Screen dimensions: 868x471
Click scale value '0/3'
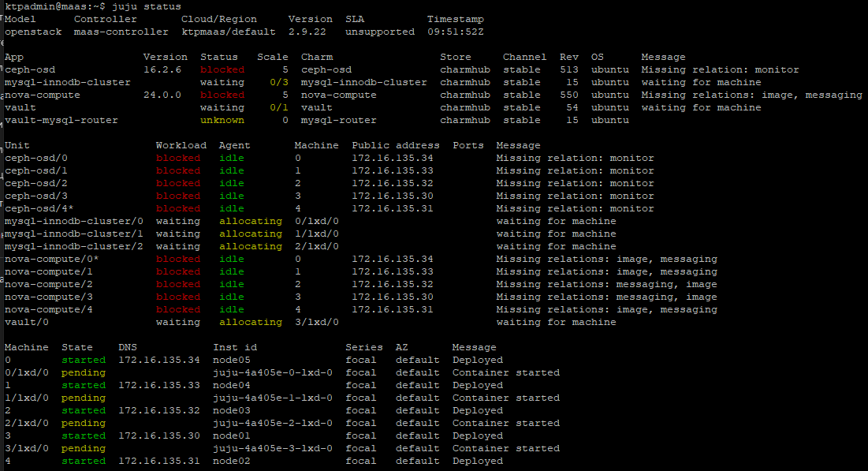pyautogui.click(x=279, y=83)
